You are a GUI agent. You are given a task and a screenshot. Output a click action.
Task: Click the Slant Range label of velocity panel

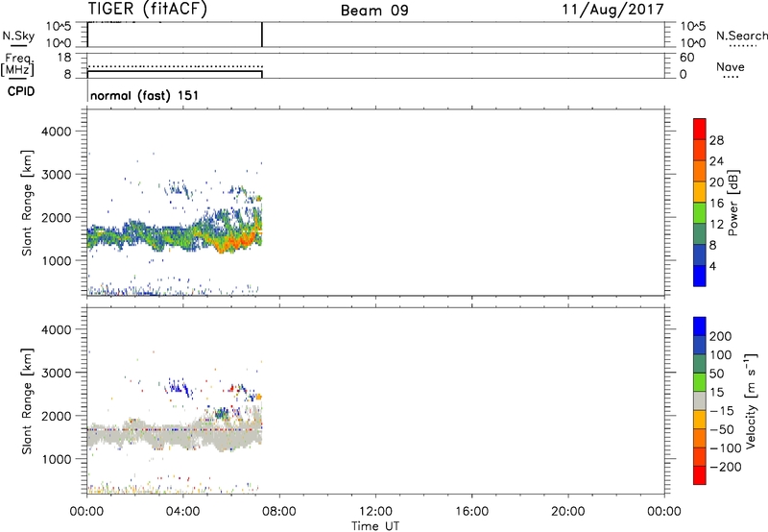click(x=27, y=400)
